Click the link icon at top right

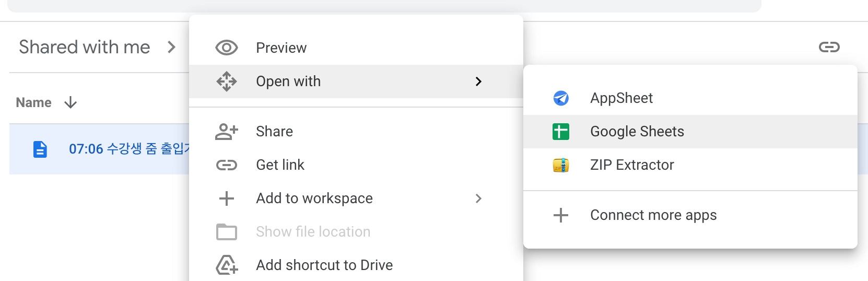pos(829,48)
